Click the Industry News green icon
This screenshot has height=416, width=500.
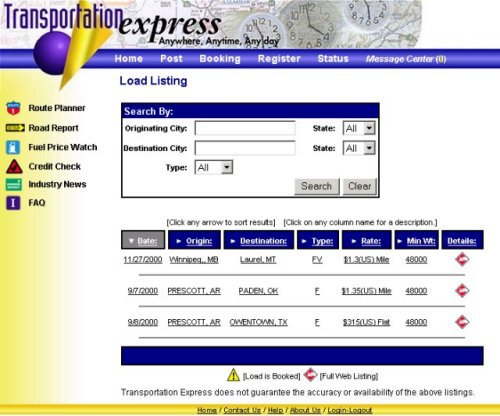tap(14, 184)
